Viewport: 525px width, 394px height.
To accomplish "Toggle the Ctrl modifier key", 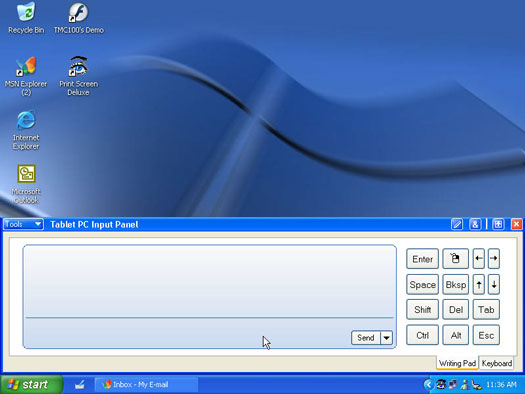I will pos(422,335).
